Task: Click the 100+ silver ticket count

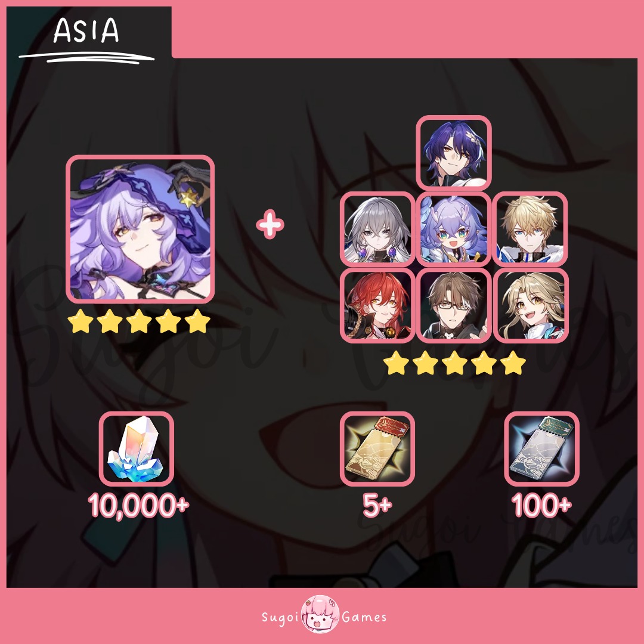Action: (x=541, y=505)
